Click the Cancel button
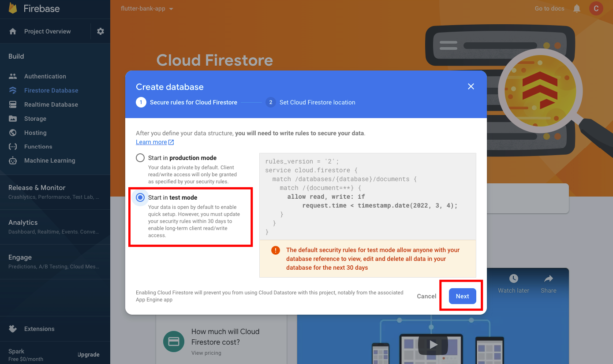Screen dimensions: 613x364 (426, 296)
